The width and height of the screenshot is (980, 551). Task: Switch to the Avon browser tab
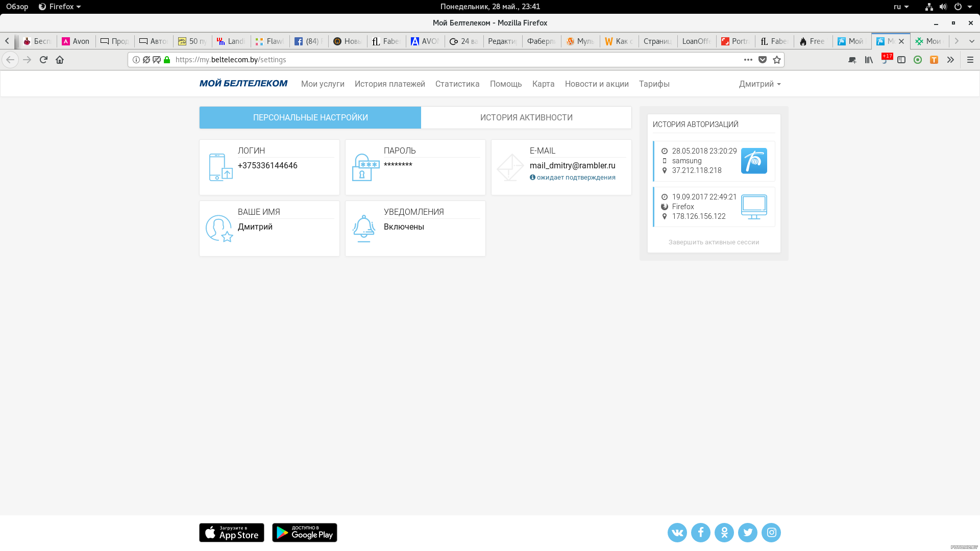(76, 41)
